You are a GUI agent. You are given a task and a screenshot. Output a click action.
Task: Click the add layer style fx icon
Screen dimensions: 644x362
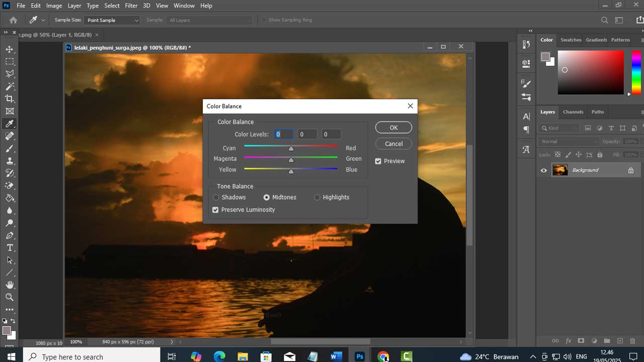pos(569,341)
